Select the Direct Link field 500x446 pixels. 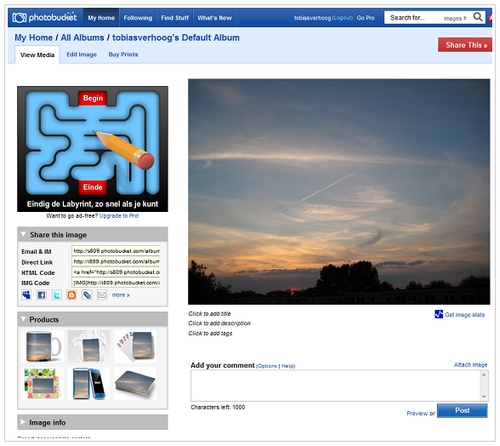pos(116,262)
